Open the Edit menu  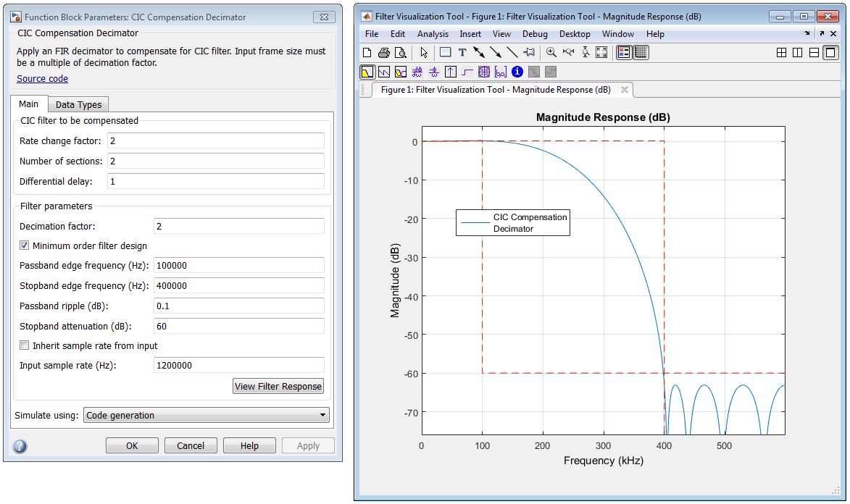pos(397,33)
